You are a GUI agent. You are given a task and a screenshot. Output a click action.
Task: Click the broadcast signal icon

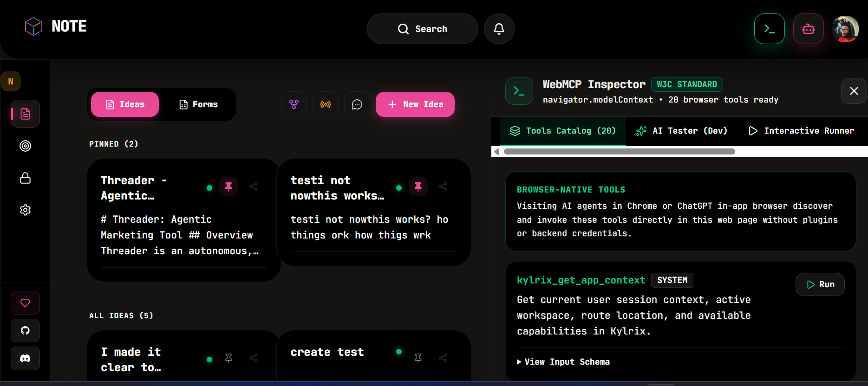326,104
